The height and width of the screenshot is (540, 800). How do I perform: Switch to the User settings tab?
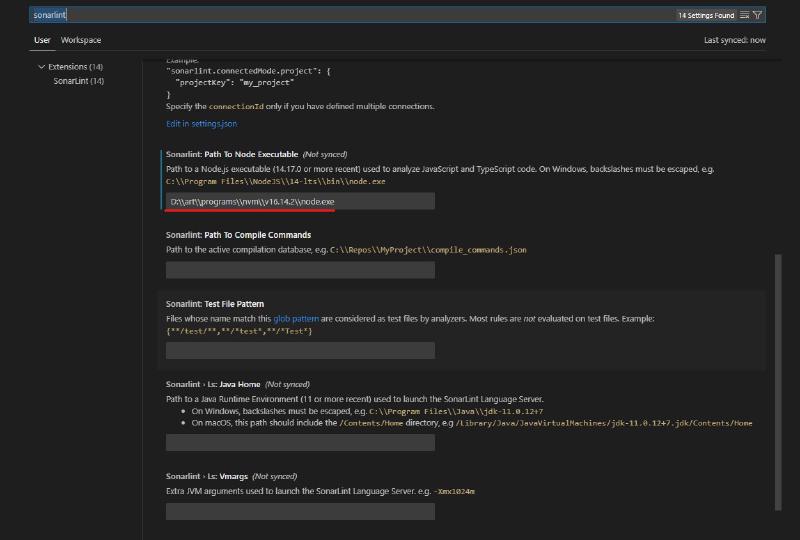point(42,40)
